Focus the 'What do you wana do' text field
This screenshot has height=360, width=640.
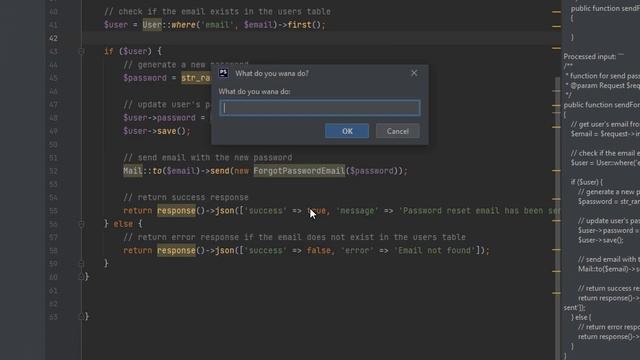click(320, 108)
